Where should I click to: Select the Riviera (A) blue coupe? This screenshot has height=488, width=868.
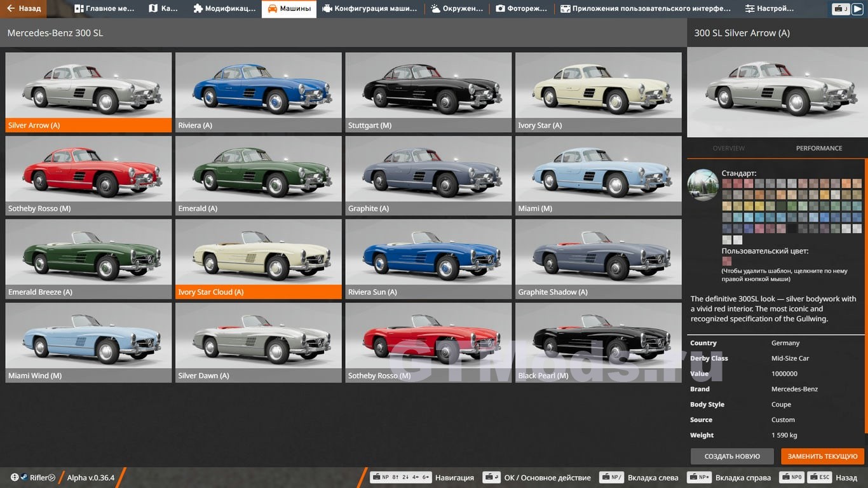pos(259,92)
